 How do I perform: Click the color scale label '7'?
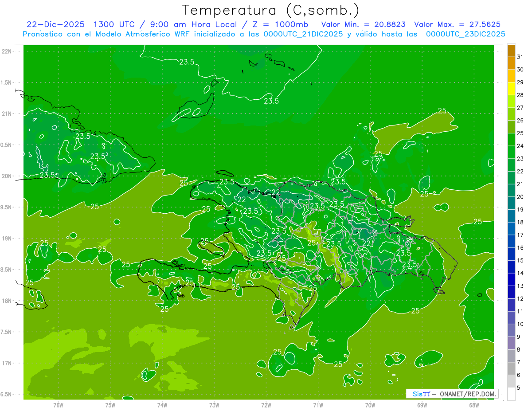[x=519, y=362]
